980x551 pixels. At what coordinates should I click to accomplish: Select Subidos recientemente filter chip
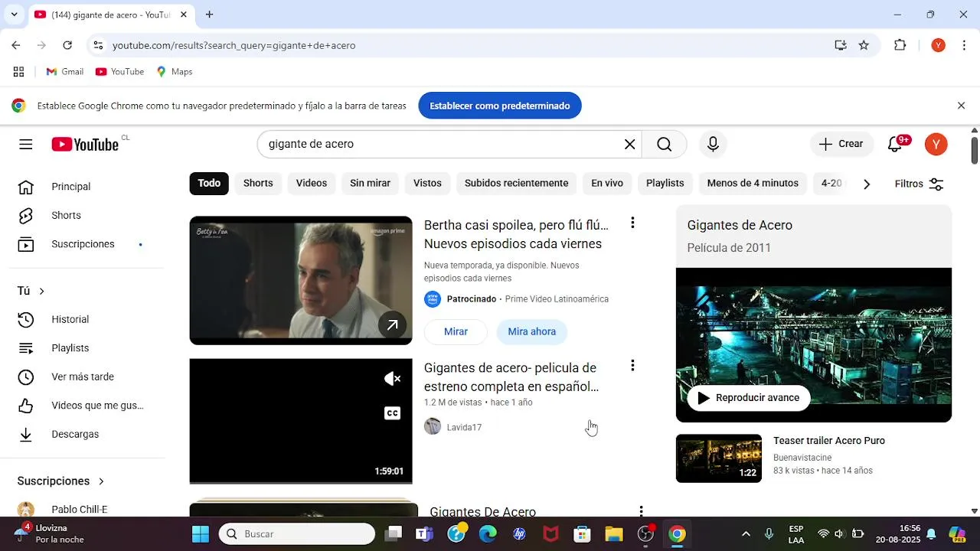tap(516, 184)
